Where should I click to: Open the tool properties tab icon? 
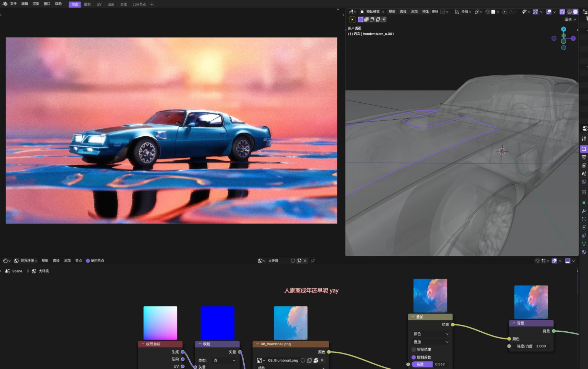pyautogui.click(x=584, y=139)
